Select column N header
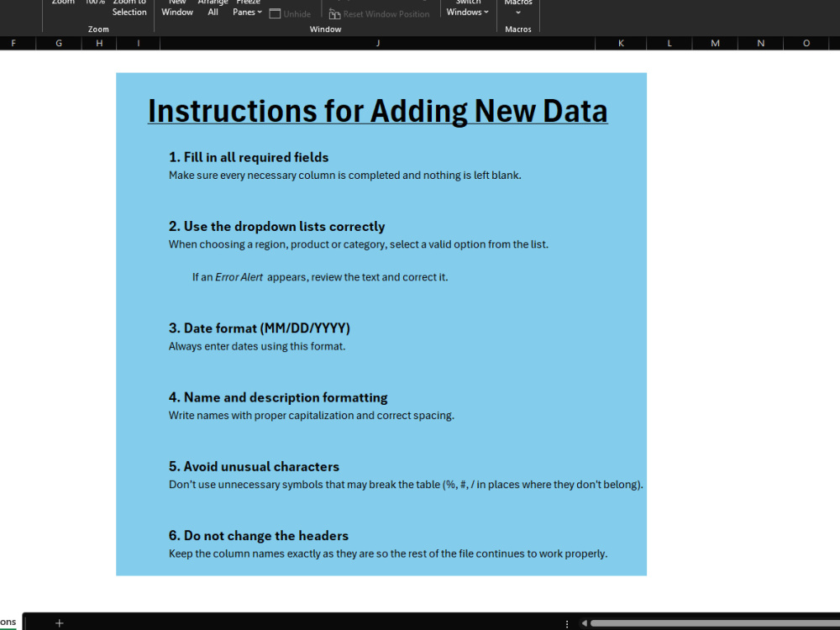 761,44
